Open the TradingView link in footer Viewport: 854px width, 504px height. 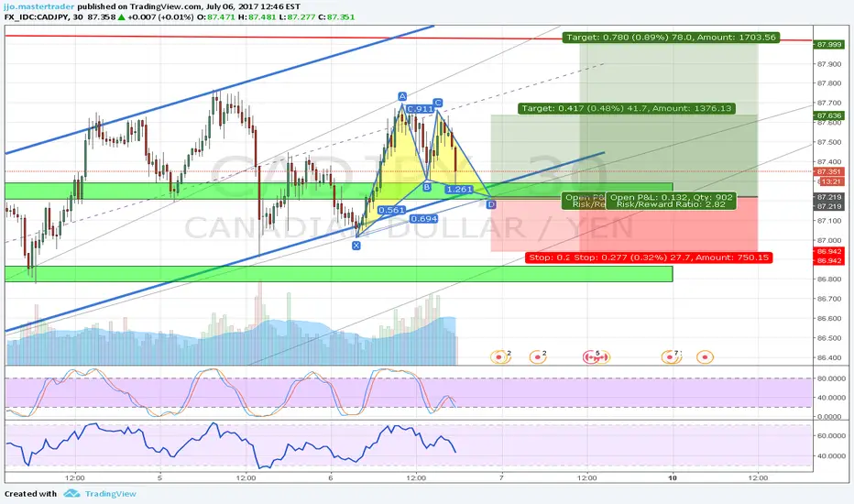[x=111, y=494]
